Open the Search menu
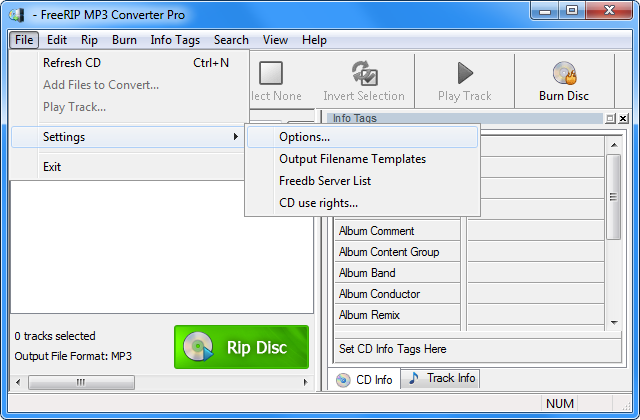The image size is (640, 420). click(231, 40)
